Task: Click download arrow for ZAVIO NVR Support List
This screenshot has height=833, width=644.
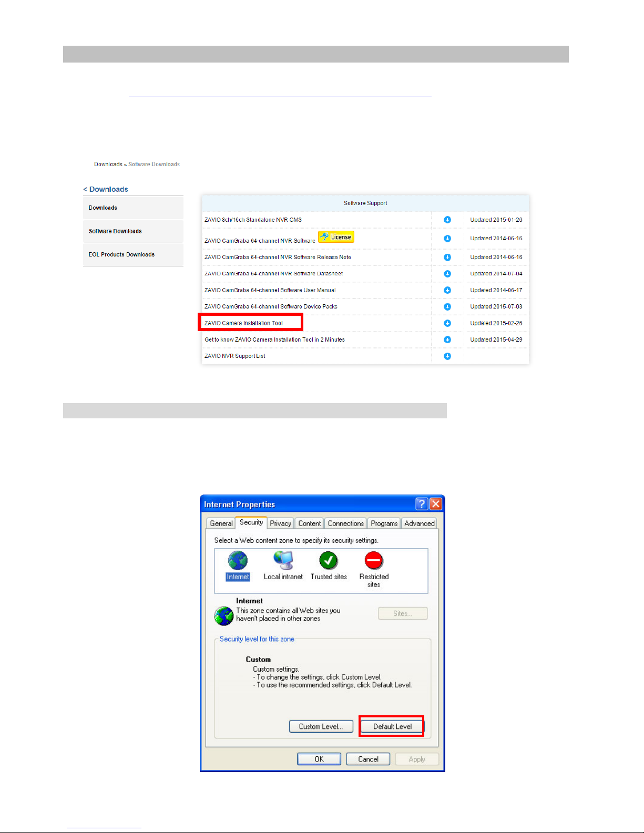Action: pyautogui.click(x=447, y=356)
